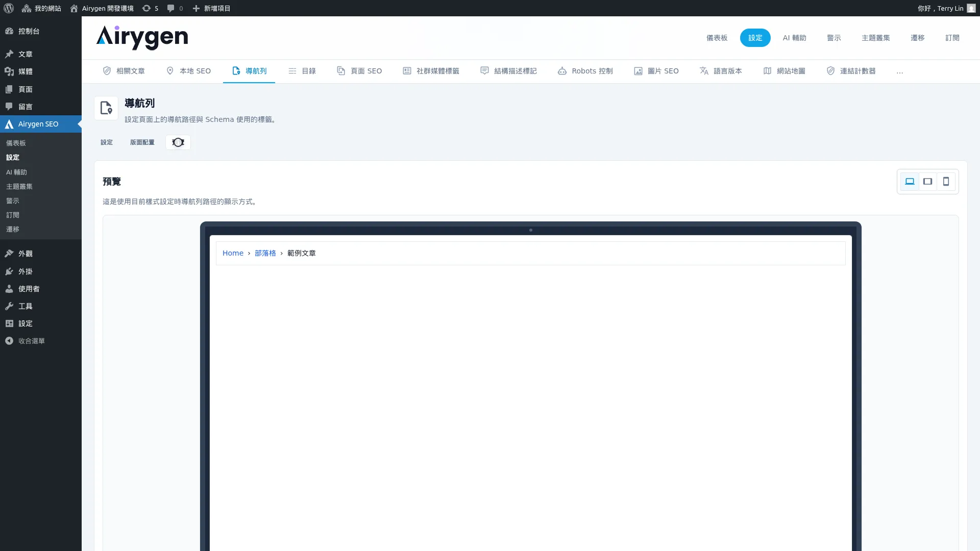Click the WordPress logo icon
The height and width of the screenshot is (551, 980).
(x=9, y=8)
